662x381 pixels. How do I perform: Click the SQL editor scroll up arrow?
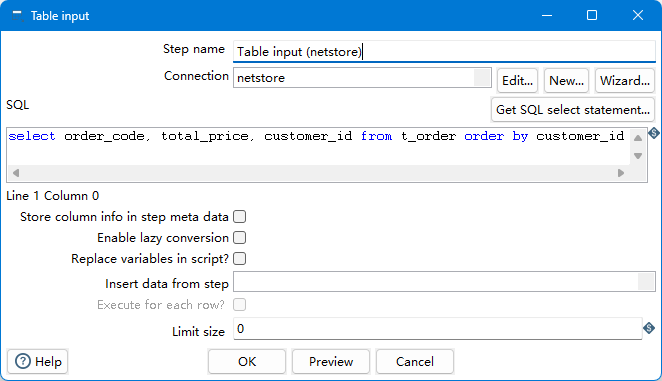point(638,138)
